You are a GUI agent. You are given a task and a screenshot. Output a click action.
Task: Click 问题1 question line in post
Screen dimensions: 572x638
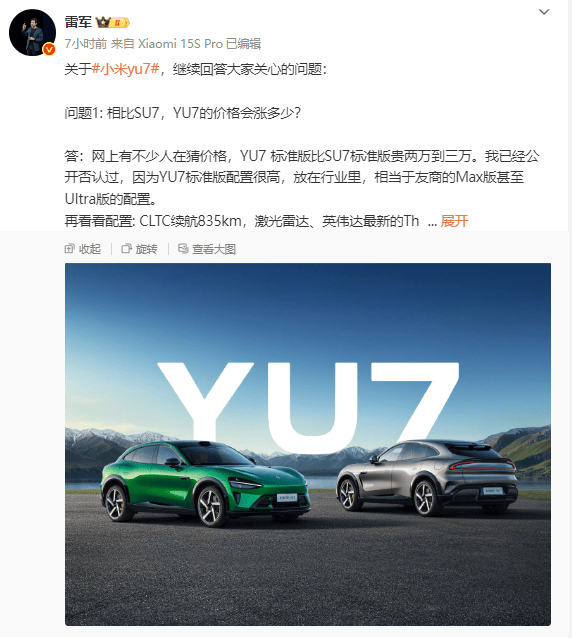(x=183, y=113)
